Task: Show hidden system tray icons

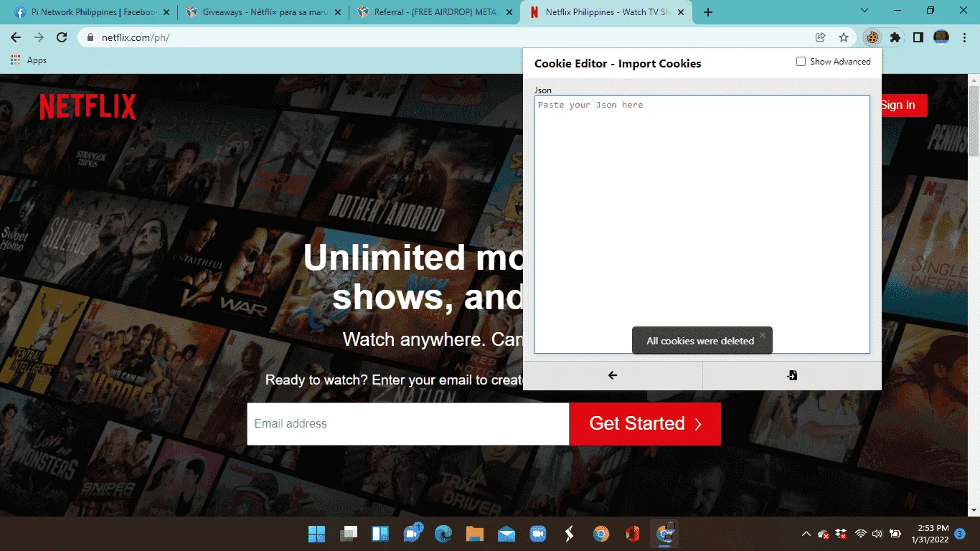Action: click(x=806, y=534)
